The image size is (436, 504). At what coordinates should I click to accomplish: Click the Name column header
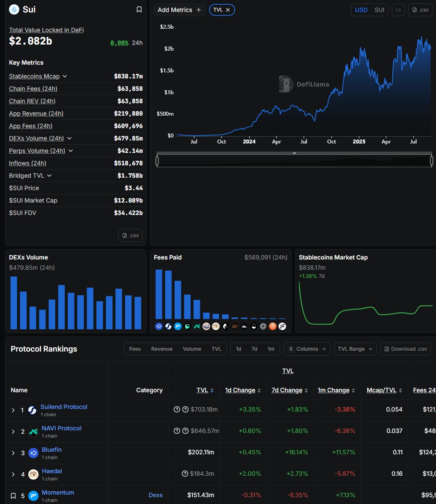click(x=19, y=390)
